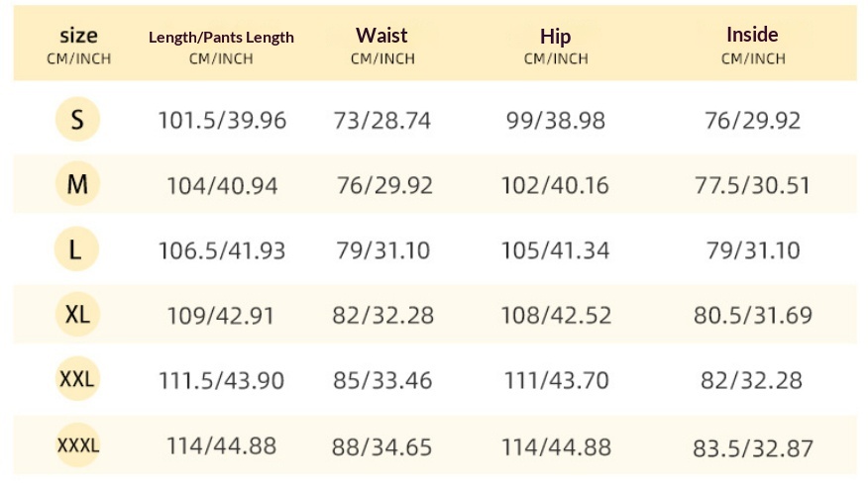Image resolution: width=868 pixels, height=489 pixels.
Task: Click hip value 99/38.98
Action: 556,120
